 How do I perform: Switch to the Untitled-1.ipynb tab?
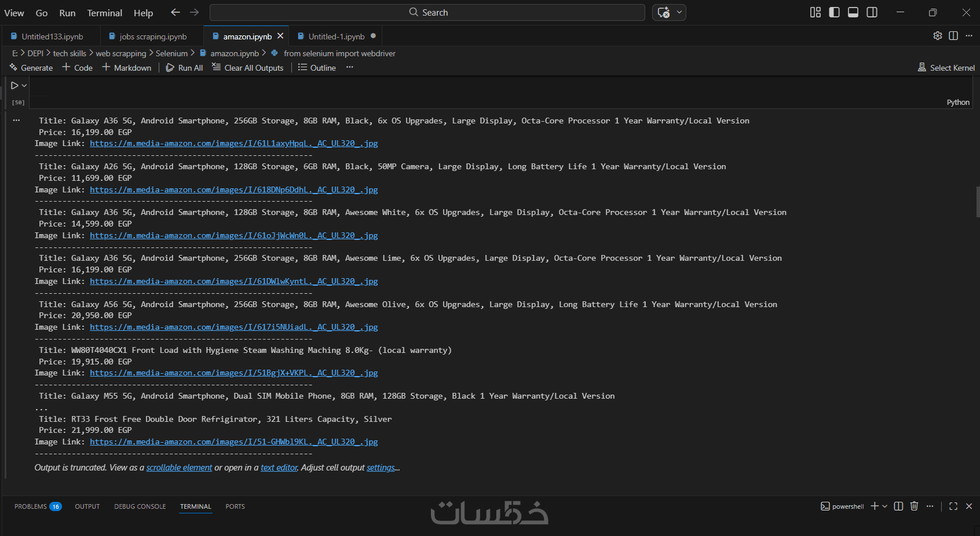[x=337, y=37]
